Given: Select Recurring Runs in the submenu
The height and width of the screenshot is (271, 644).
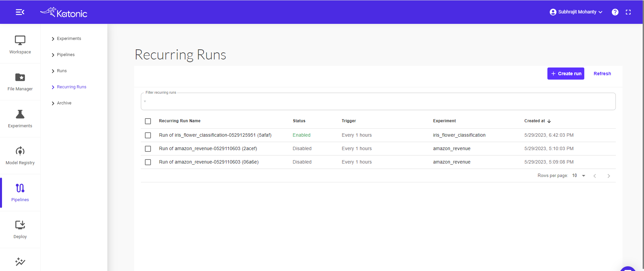Looking at the screenshot, I should 72,87.
